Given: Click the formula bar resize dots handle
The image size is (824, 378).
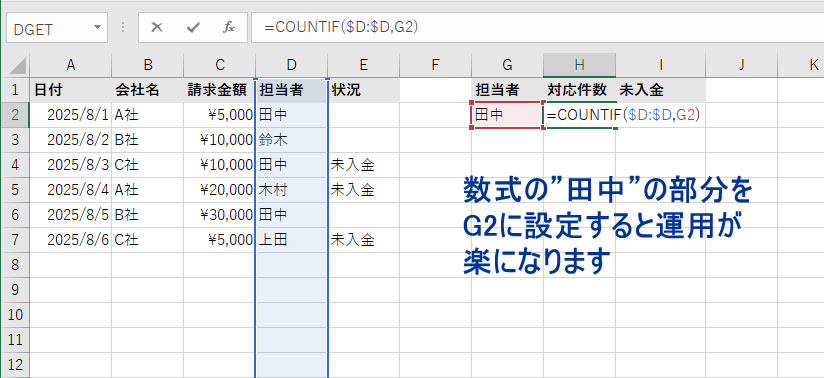Looking at the screenshot, I should [x=123, y=27].
